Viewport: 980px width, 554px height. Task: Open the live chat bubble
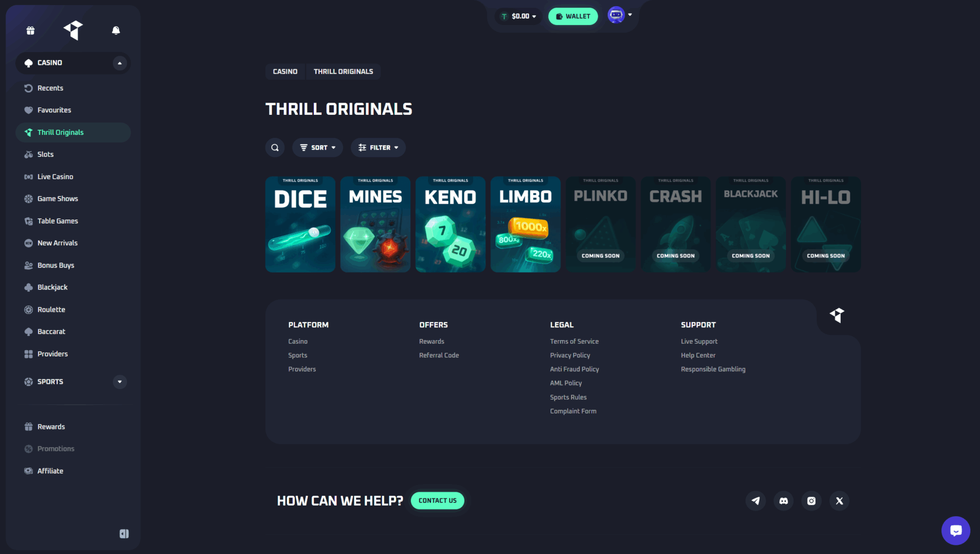955,531
